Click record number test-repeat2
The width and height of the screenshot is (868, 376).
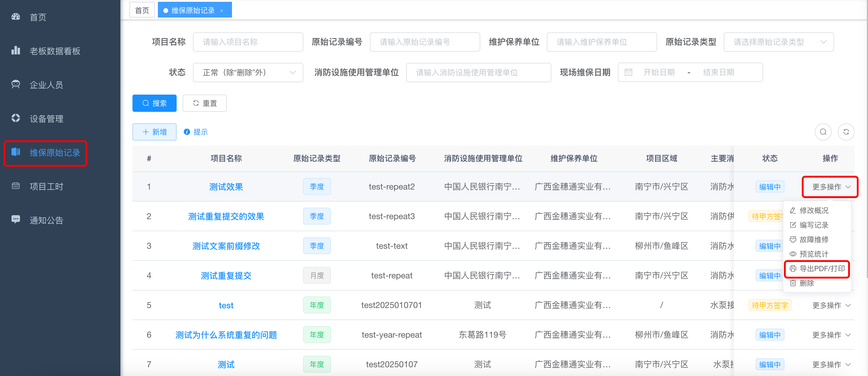[x=392, y=187]
